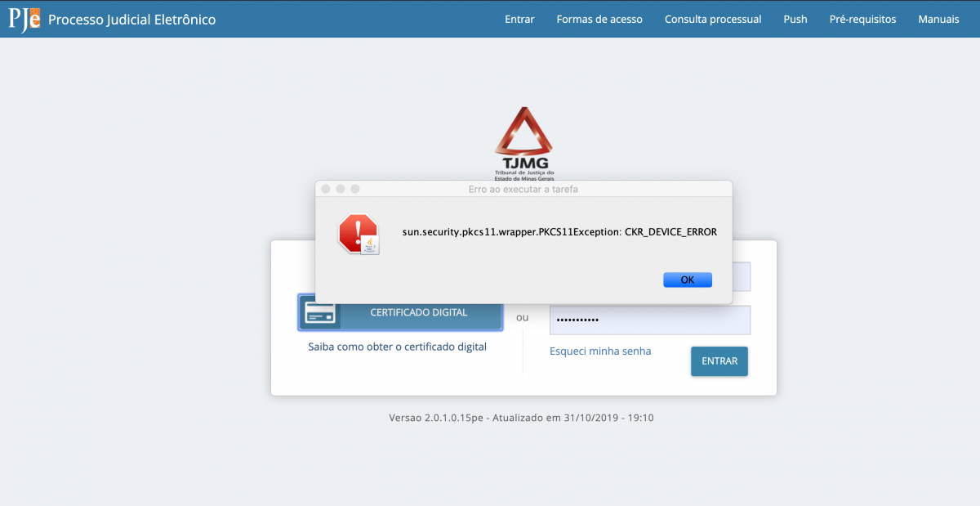980x506 pixels.
Task: Open Saiba como obter o certificado link
Action: coord(397,347)
